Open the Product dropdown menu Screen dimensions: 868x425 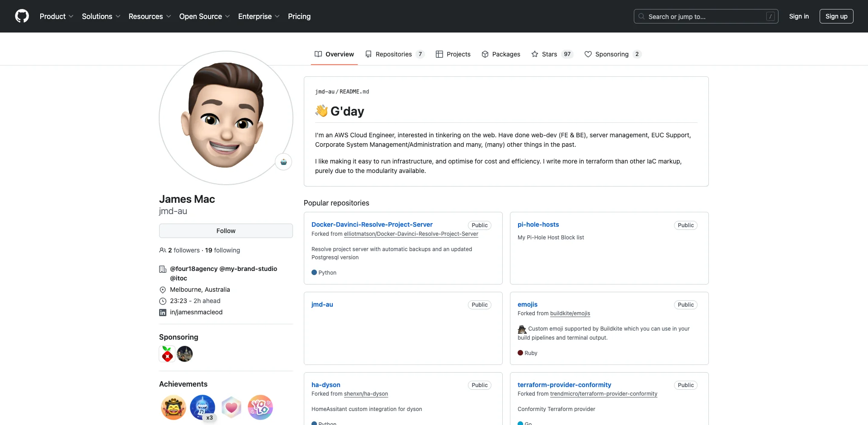57,16
